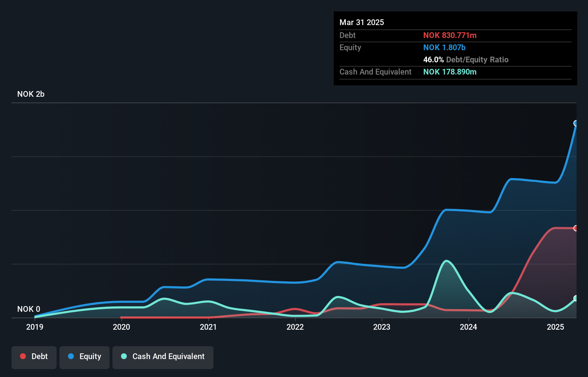The height and width of the screenshot is (377, 588).
Task: Click the Equity row label in tooltip
Action: [x=350, y=48]
